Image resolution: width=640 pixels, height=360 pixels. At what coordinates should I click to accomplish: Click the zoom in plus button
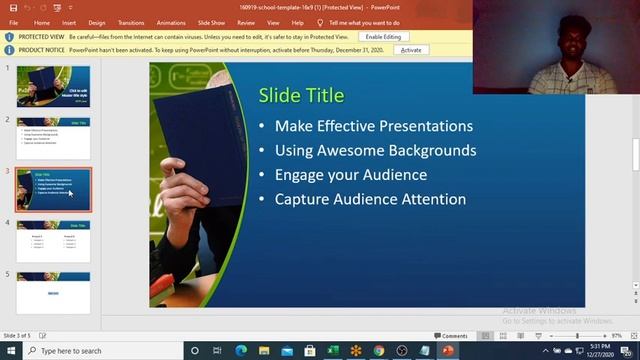tap(604, 336)
